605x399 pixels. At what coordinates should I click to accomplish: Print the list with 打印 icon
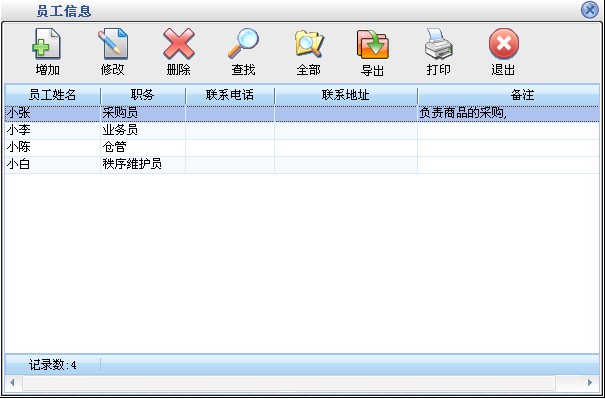click(x=439, y=44)
